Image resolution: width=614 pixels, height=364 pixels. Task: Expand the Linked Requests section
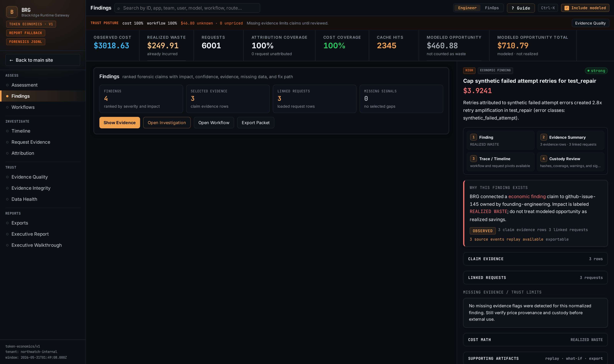point(535,278)
